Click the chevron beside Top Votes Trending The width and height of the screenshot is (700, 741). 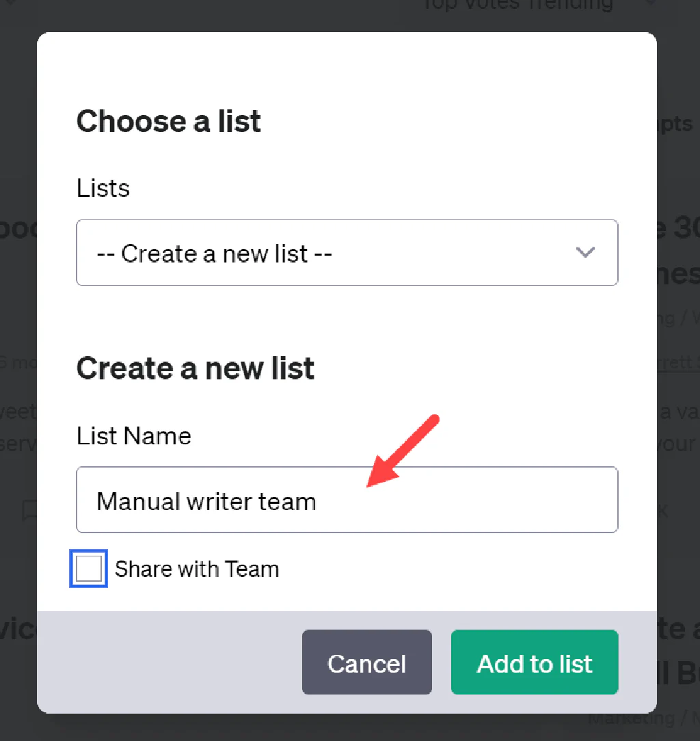(x=651, y=4)
